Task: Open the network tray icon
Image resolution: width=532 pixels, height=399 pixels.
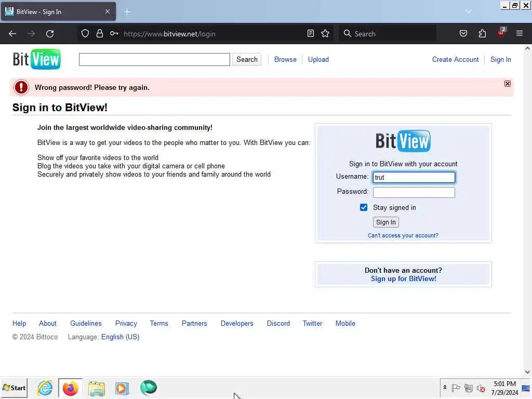Action: click(x=469, y=388)
